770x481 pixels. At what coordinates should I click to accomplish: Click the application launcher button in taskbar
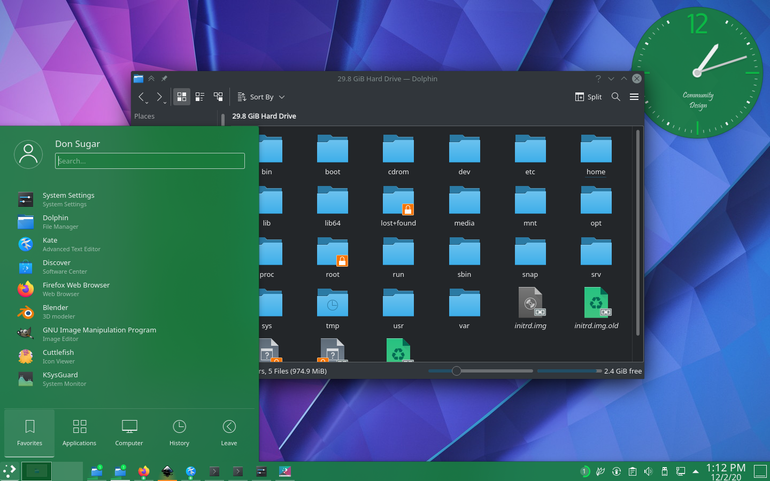(x=9, y=472)
